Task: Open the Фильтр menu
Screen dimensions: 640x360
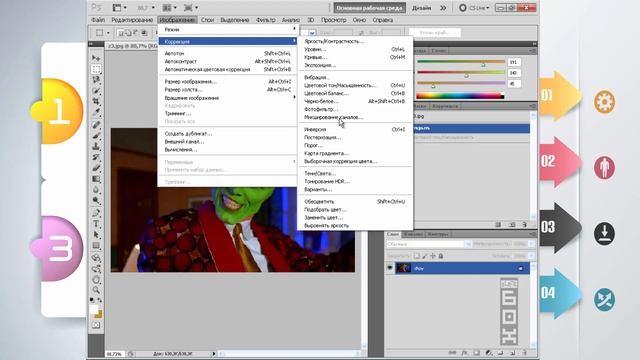Action: click(x=265, y=20)
